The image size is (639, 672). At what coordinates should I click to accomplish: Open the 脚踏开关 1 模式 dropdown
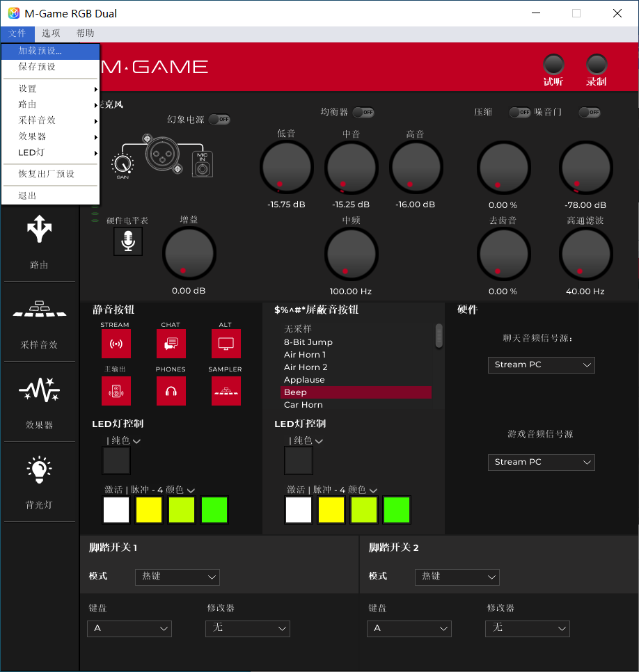click(x=177, y=577)
